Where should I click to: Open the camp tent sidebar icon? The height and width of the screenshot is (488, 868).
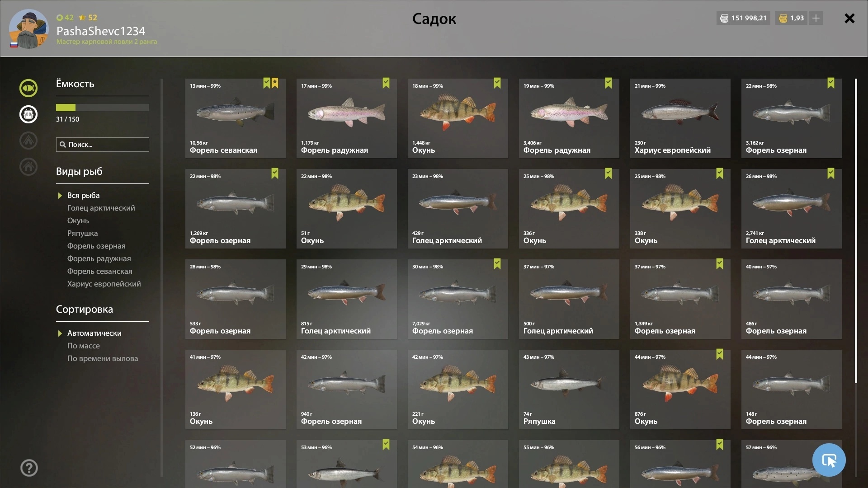[28, 141]
